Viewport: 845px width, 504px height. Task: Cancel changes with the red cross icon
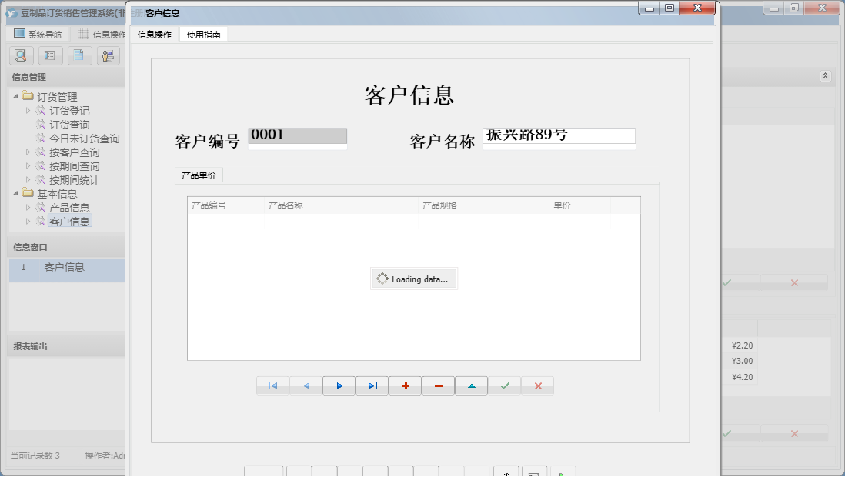click(537, 386)
